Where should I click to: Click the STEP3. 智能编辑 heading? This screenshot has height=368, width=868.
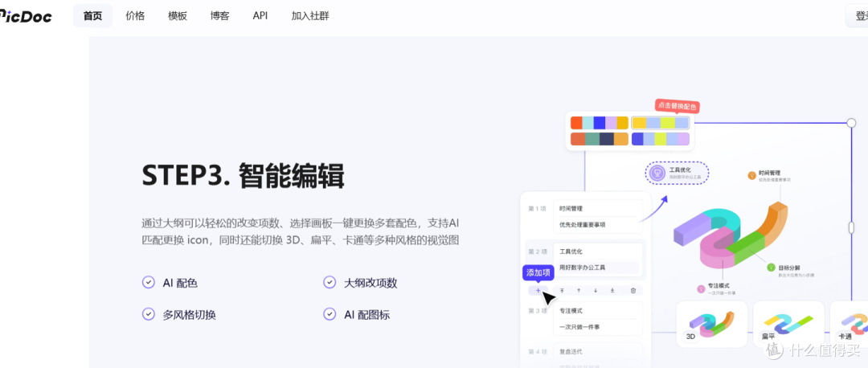[243, 176]
